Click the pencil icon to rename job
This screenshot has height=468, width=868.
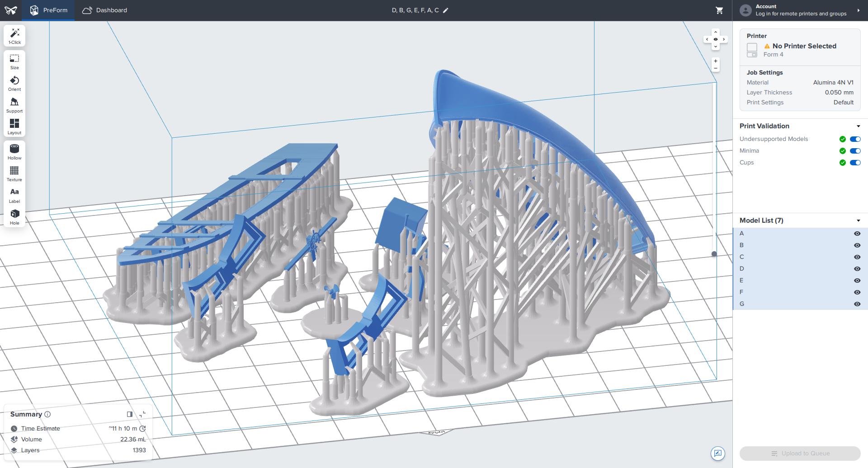pos(445,10)
